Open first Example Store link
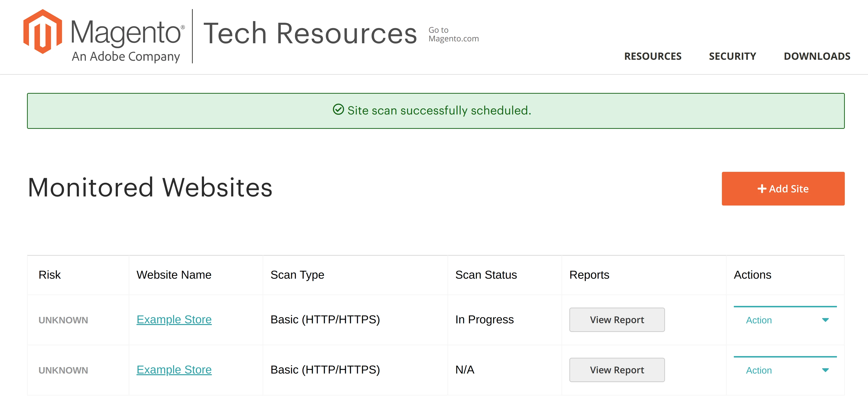The image size is (868, 412). pyautogui.click(x=174, y=319)
